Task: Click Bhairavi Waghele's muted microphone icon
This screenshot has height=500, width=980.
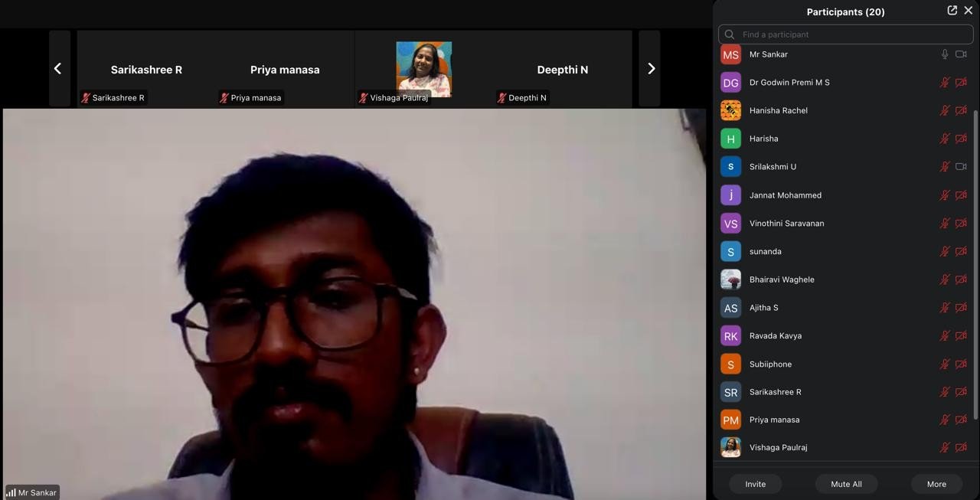Action: coord(945,279)
